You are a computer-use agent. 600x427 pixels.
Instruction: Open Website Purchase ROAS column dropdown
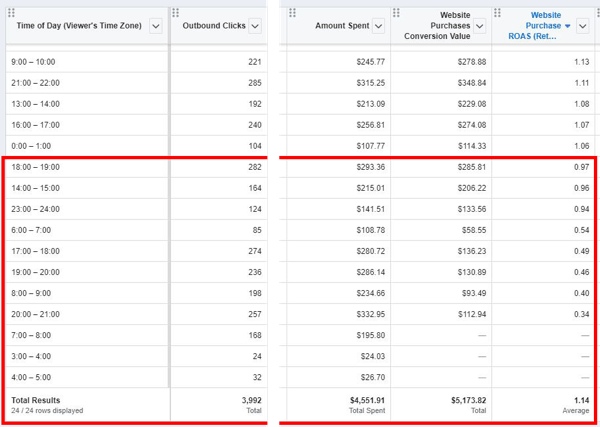(583, 26)
